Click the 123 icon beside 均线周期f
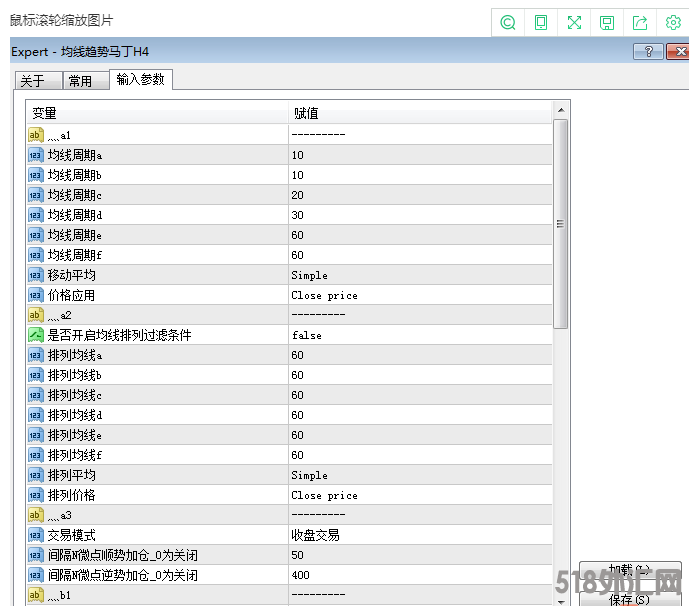This screenshot has width=689, height=606. (36, 255)
